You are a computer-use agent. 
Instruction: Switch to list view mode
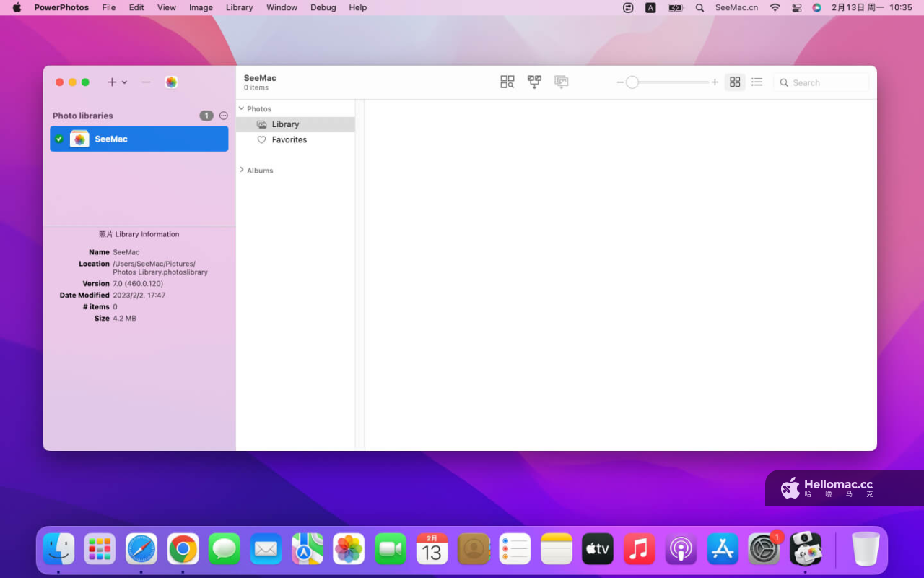coord(757,82)
